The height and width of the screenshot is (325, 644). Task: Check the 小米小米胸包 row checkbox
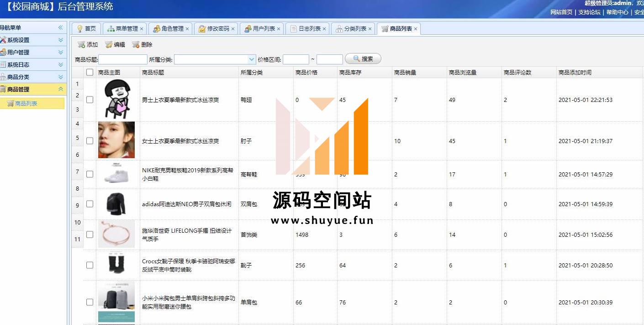tap(90, 302)
